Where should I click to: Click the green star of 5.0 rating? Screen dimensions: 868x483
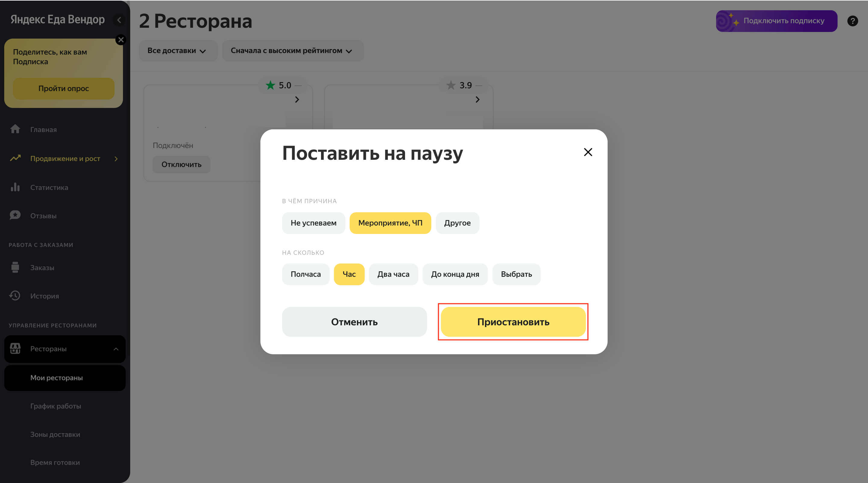[270, 85]
